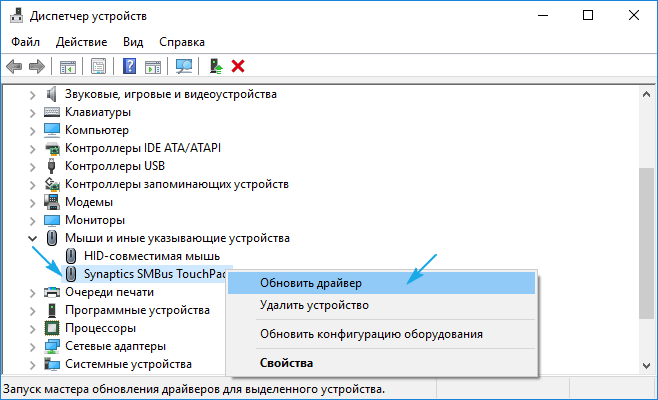This screenshot has height=400, width=658.
Task: Expand the Программные устройства category
Action: 32,311
